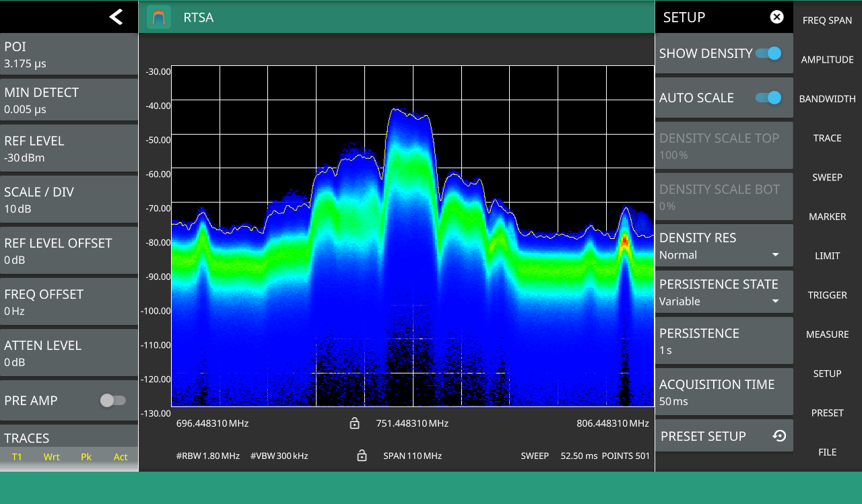Enable the PRE AMP switch

[112, 400]
